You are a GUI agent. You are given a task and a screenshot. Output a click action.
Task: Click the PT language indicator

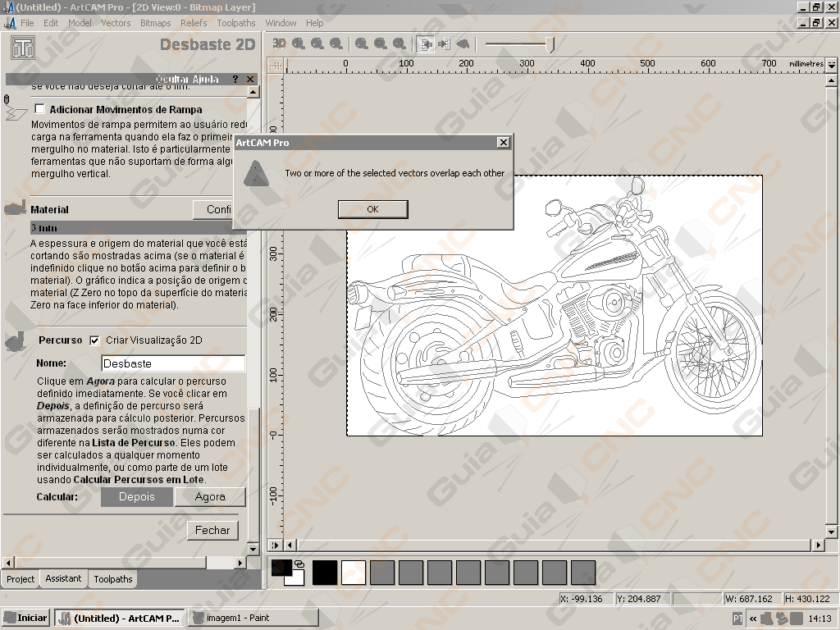[x=737, y=619]
